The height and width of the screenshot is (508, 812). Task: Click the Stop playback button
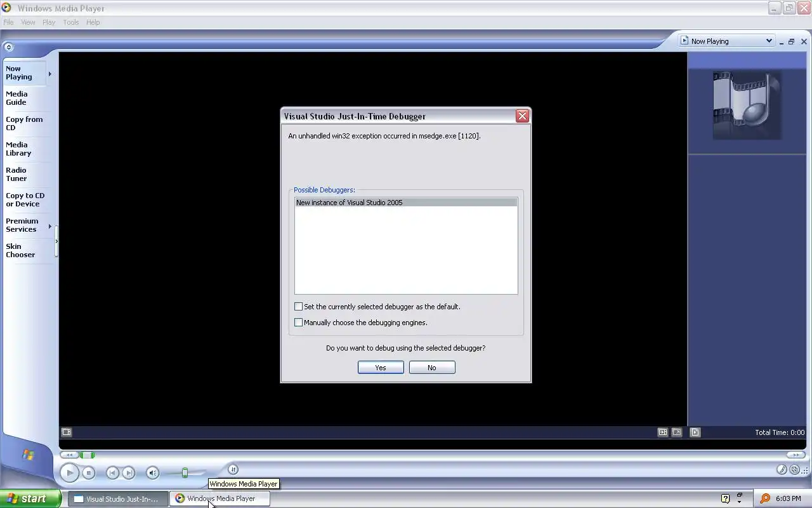click(89, 472)
